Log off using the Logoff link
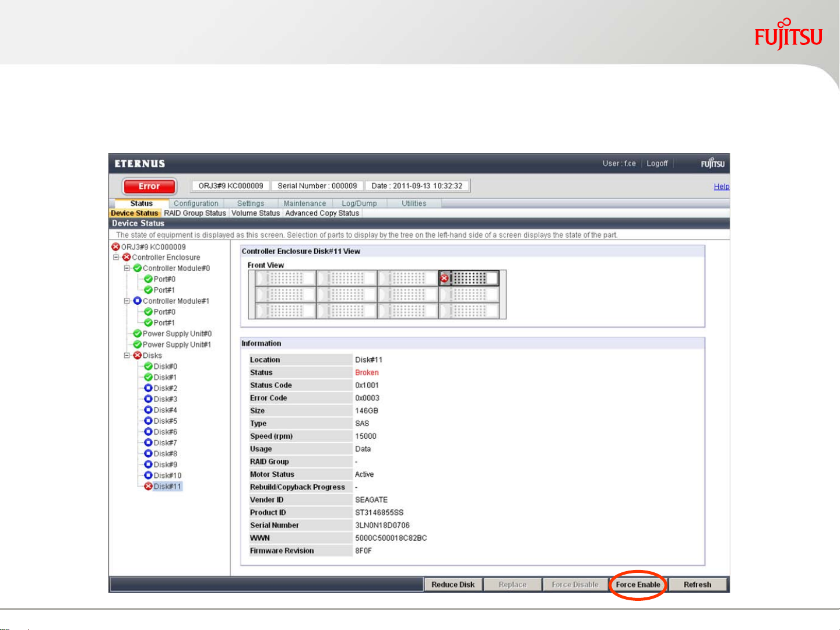The image size is (840, 630). pyautogui.click(x=657, y=164)
